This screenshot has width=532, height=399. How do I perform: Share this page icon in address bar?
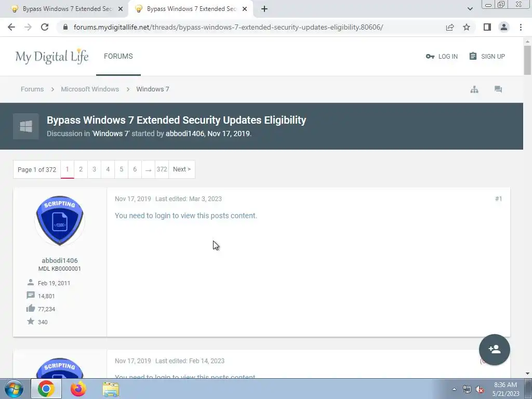click(450, 27)
